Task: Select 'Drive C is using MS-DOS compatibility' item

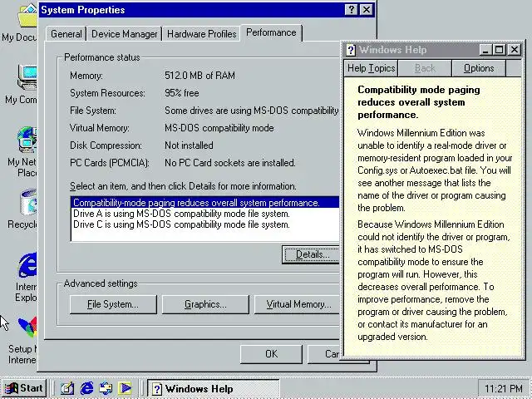Action: tap(205, 224)
